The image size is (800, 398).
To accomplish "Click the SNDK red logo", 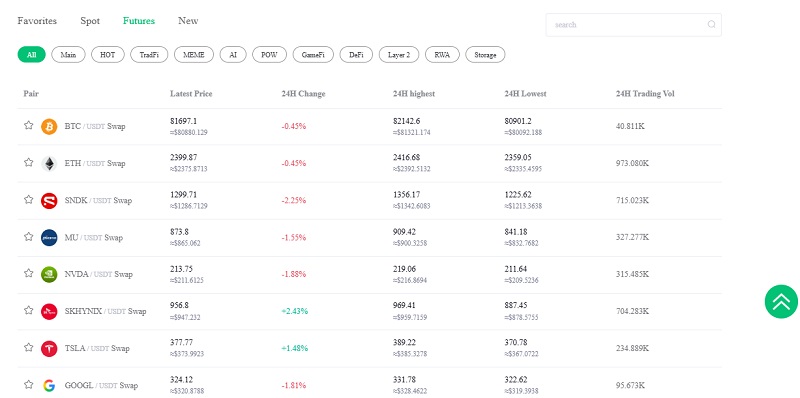I will click(x=49, y=201).
